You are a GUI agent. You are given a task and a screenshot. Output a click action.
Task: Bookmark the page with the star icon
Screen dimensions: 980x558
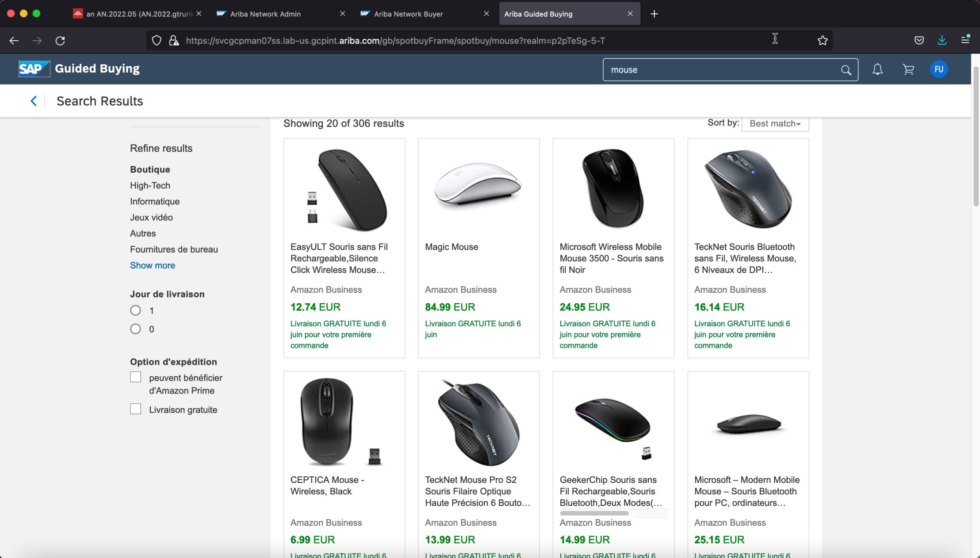click(822, 40)
